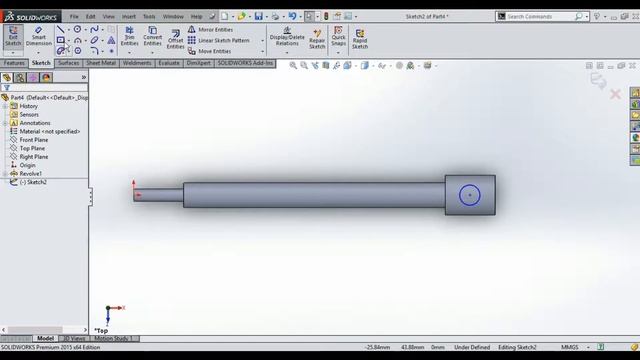Click the Quick Snaps icon
This screenshot has width=640, height=360.
coord(338,37)
